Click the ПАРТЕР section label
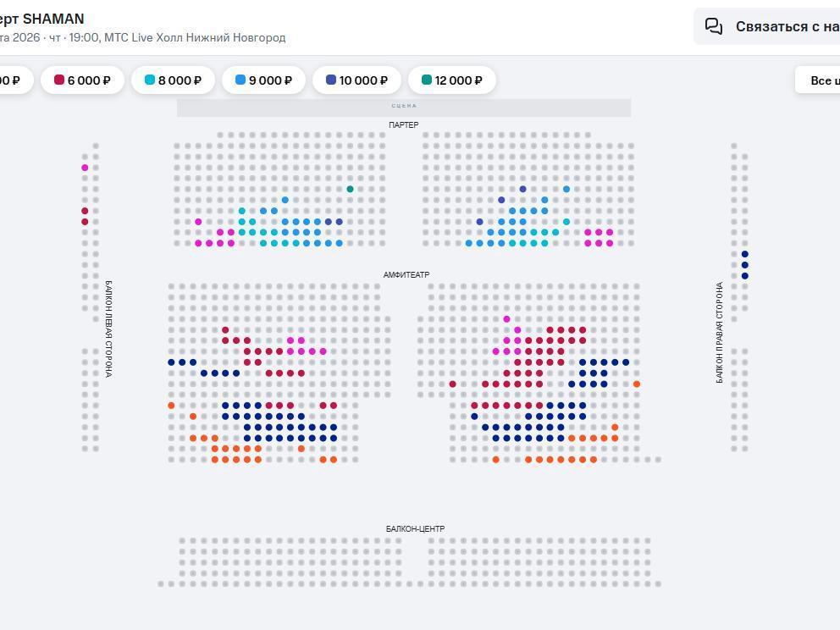Image resolution: width=840 pixels, height=630 pixels. pos(404,125)
